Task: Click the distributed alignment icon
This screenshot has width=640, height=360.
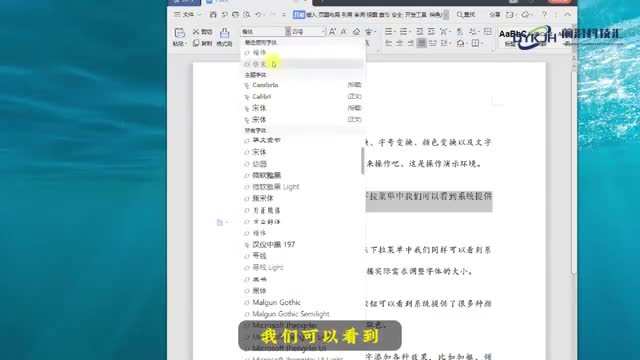Action: pyautogui.click(x=433, y=43)
